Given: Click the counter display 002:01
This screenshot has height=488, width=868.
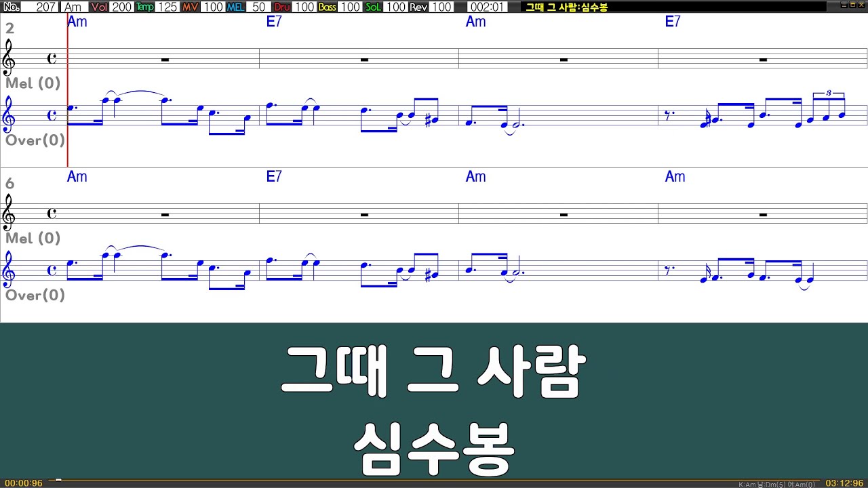Looking at the screenshot, I should click(x=487, y=7).
